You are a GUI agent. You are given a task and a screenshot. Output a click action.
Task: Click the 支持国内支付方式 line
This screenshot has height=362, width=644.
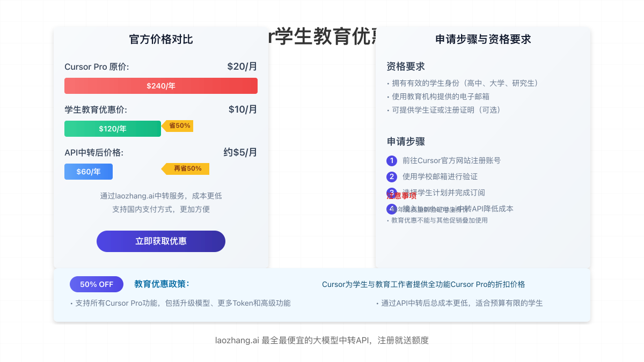[161, 209]
